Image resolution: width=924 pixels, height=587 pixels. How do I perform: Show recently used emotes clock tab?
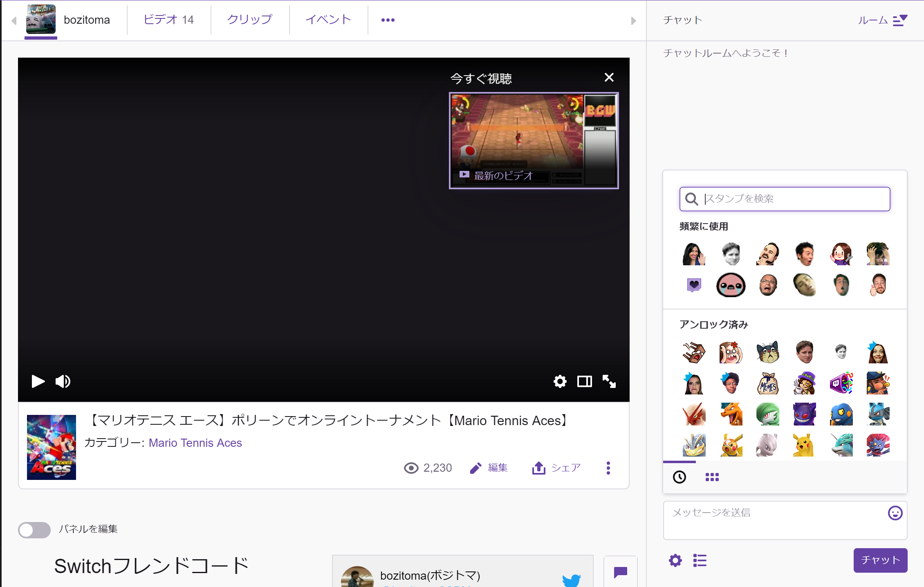pyautogui.click(x=679, y=477)
